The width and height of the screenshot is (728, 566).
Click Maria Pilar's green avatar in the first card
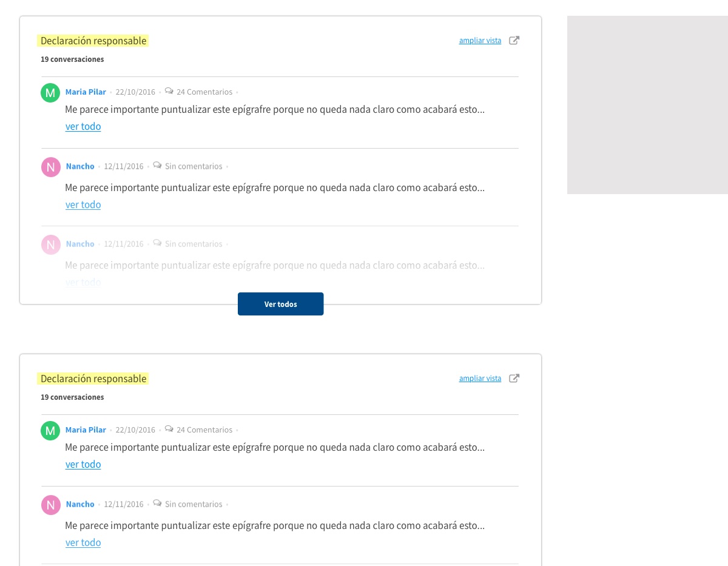pos(50,93)
